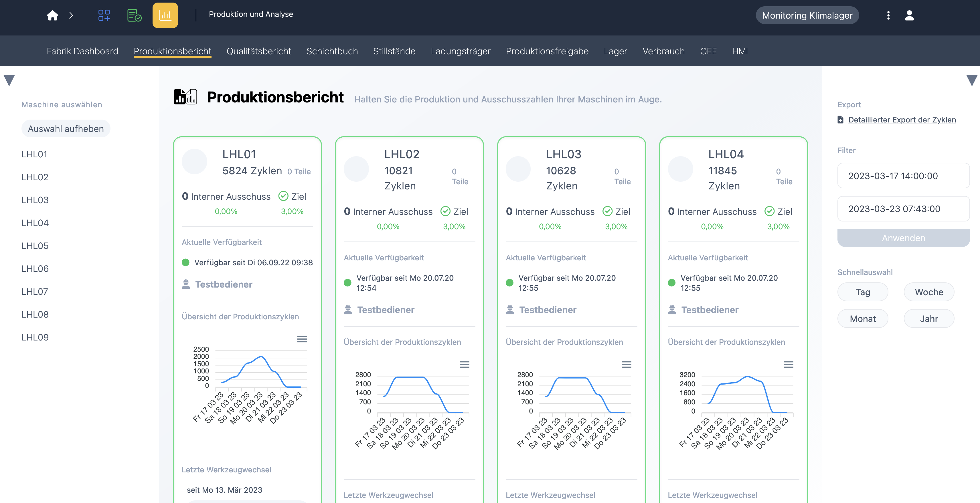Open the LHL04 chart hamburger menu

[788, 365]
